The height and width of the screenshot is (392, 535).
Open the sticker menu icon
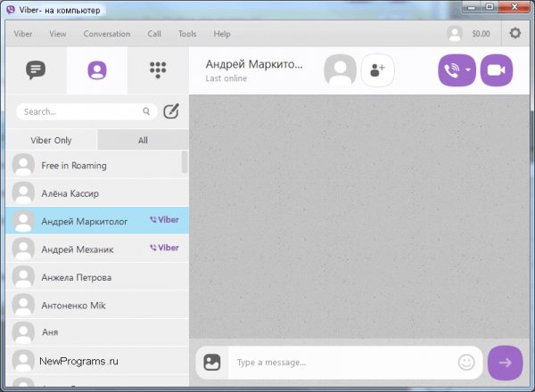(x=212, y=362)
